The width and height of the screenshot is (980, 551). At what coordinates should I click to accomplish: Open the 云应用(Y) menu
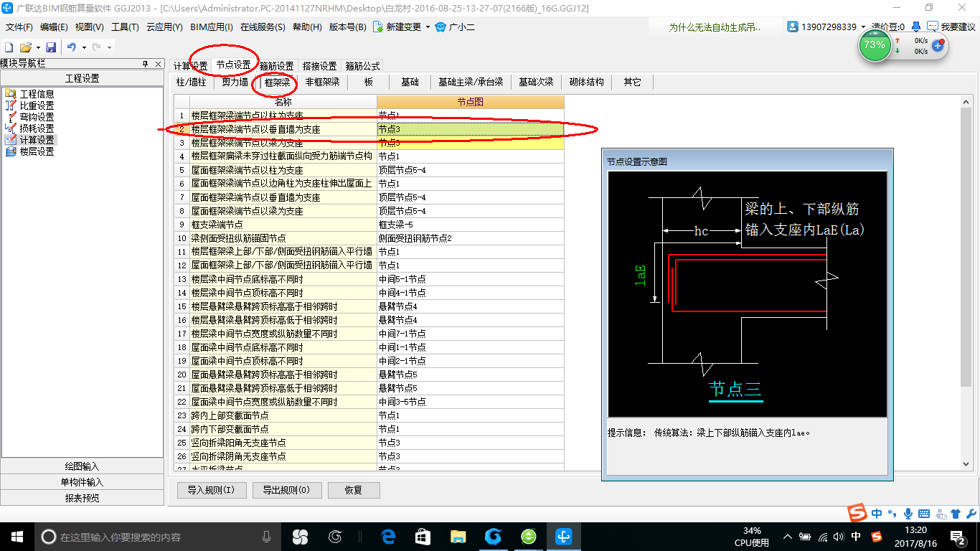pos(164,27)
